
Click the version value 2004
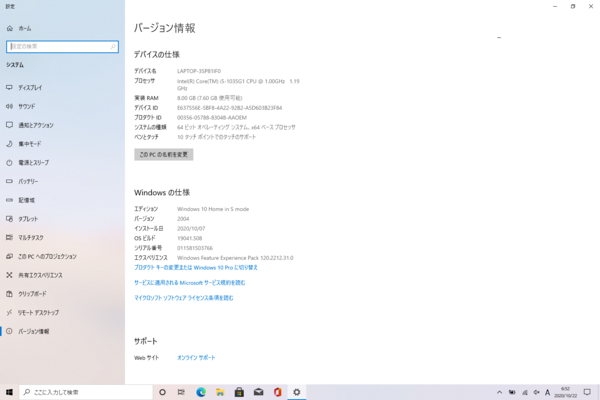183,219
